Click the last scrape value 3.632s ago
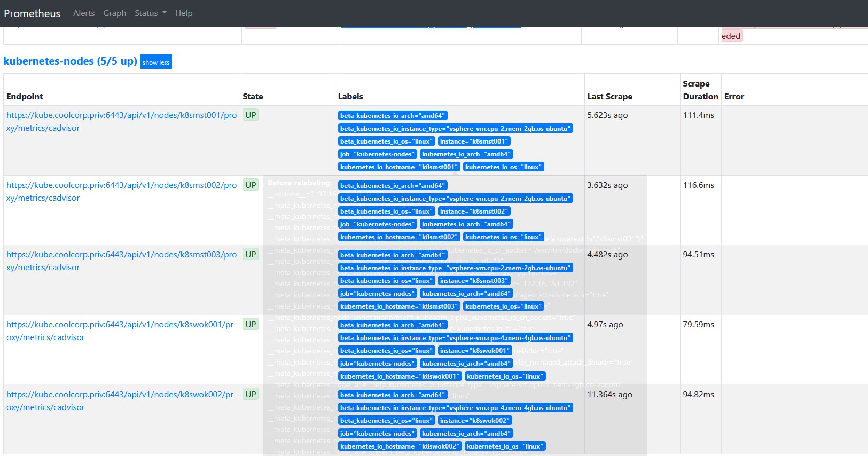 pyautogui.click(x=607, y=185)
